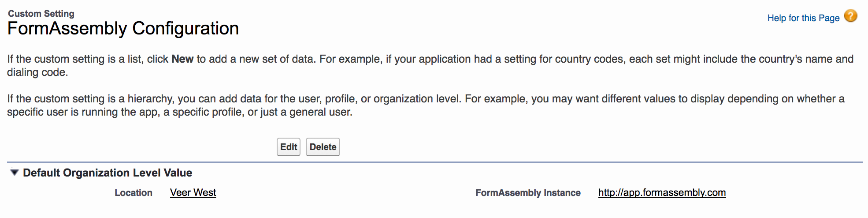Viewport: 868px width, 218px height.
Task: Follow the http://app.formassembly.com link
Action: coord(662,192)
